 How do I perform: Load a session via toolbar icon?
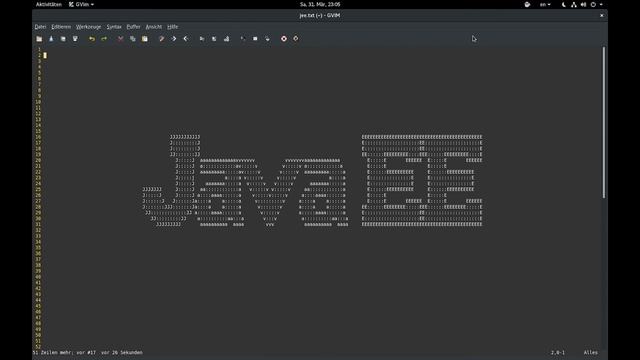coord(202,39)
